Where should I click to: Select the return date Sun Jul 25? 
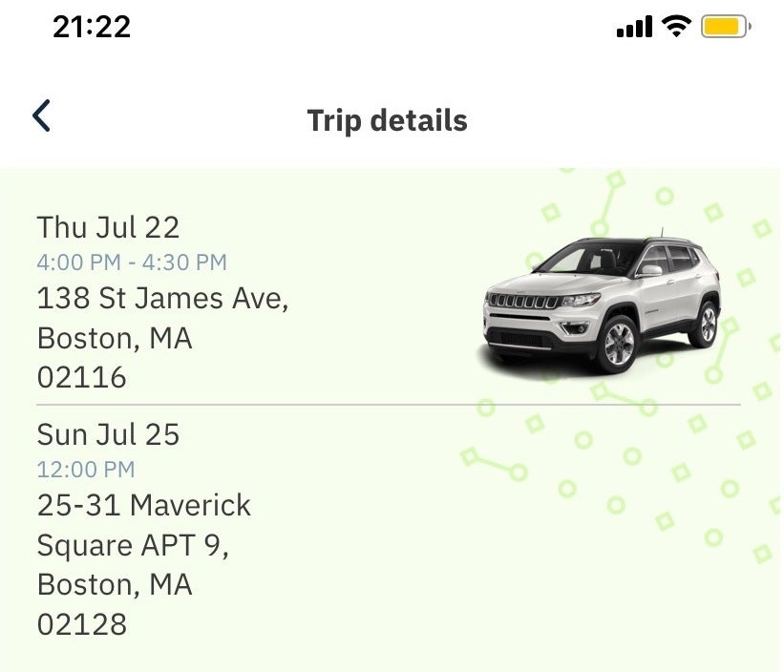click(108, 434)
